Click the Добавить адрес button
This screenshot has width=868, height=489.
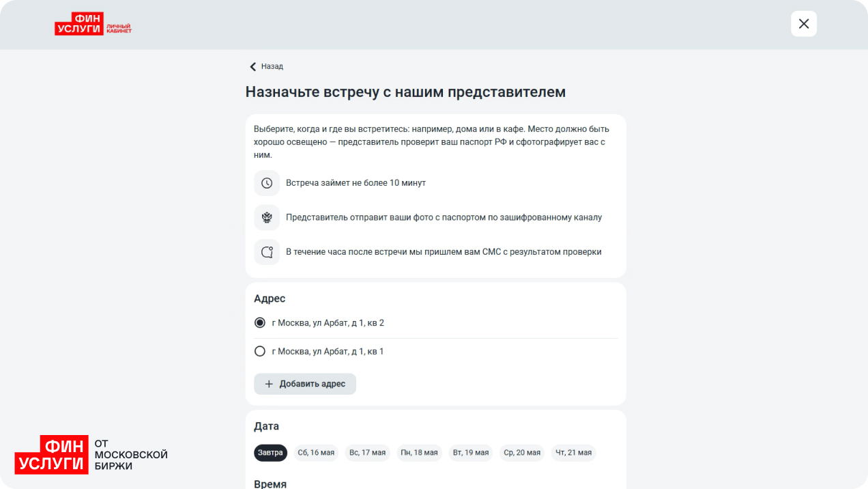click(x=305, y=384)
